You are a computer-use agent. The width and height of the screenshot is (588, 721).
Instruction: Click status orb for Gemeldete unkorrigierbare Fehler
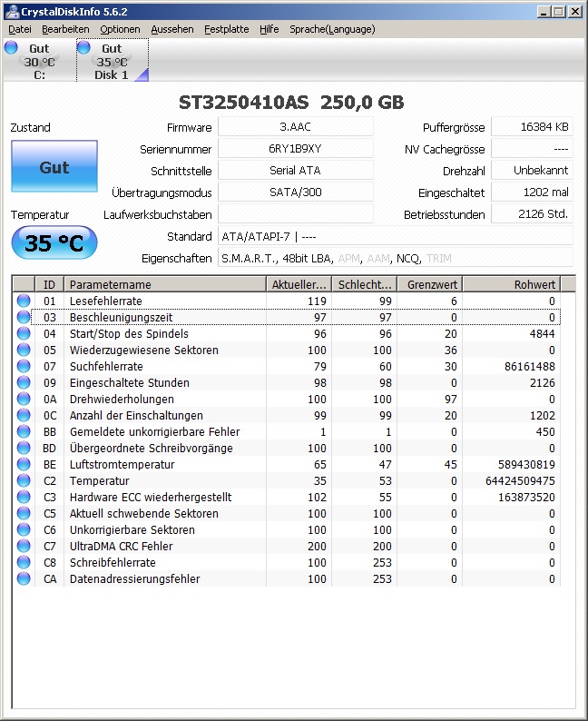click(x=24, y=431)
